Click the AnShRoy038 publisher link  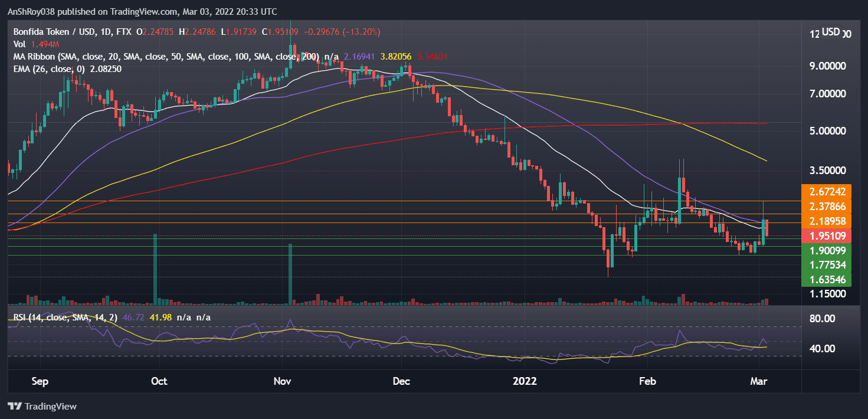pos(30,11)
